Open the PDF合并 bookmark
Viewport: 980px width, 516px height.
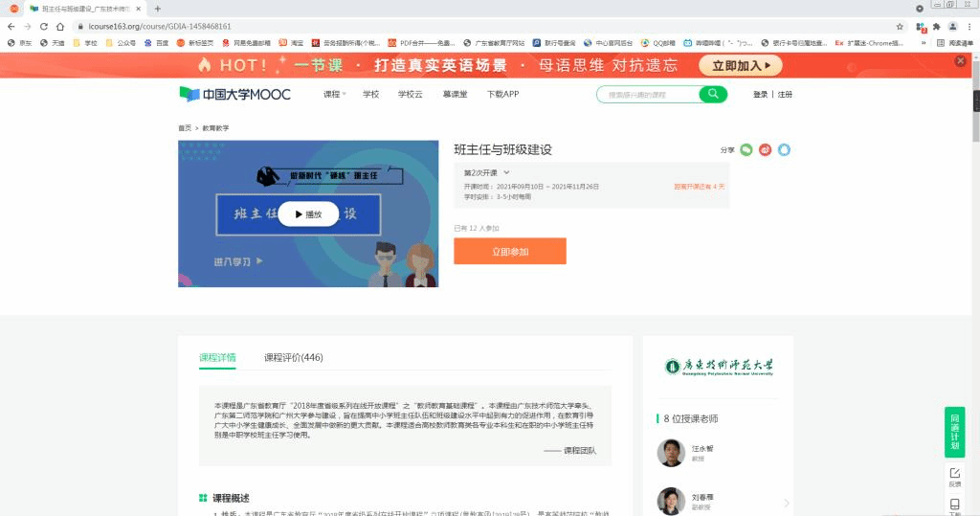click(422, 43)
